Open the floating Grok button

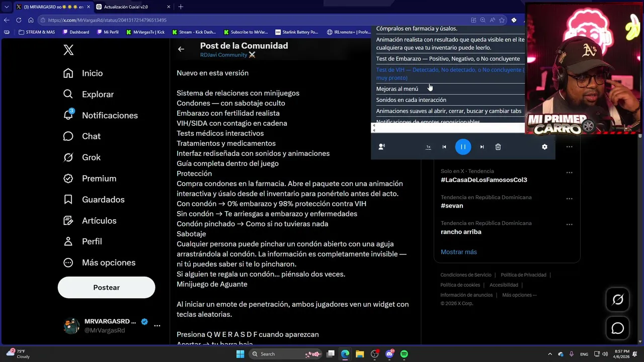point(618,300)
